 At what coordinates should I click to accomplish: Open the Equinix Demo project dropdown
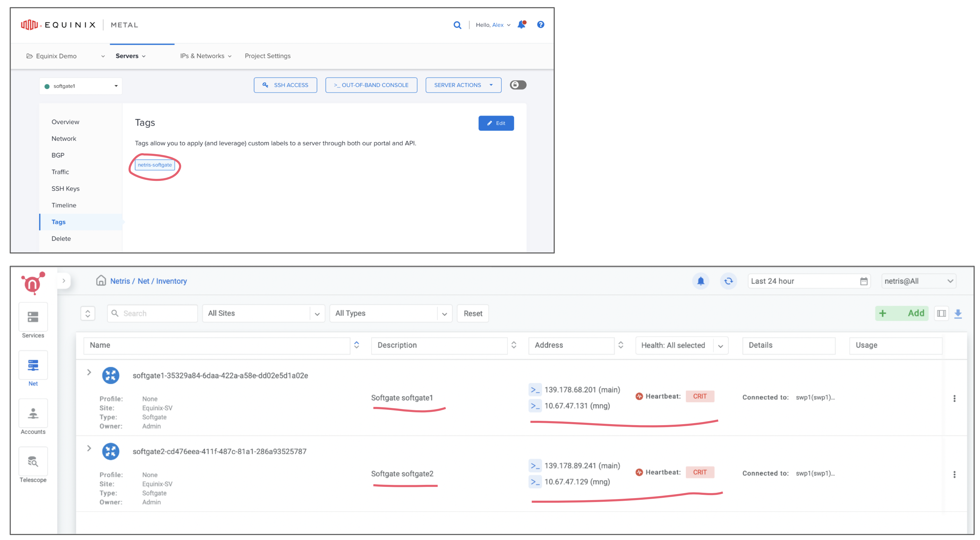pos(65,56)
